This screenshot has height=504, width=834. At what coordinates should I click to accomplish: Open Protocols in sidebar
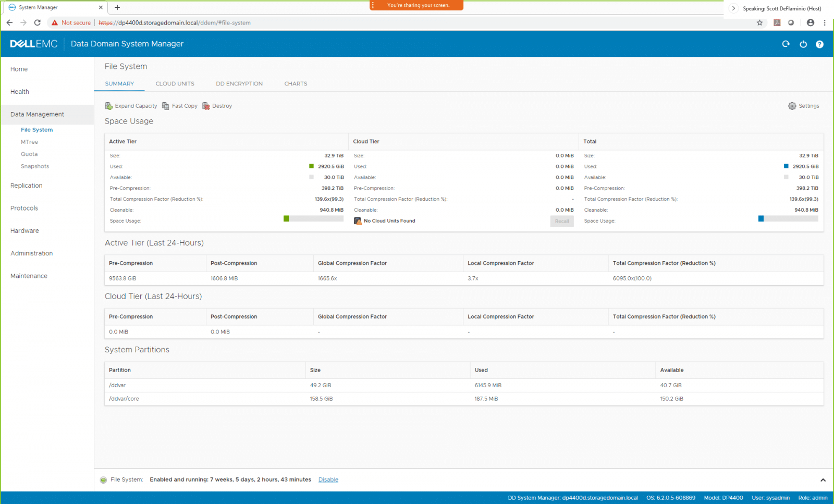(24, 208)
